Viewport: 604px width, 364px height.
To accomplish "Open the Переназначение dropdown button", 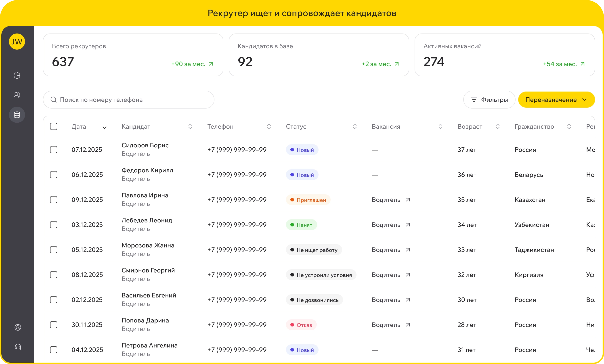I will pos(556,100).
